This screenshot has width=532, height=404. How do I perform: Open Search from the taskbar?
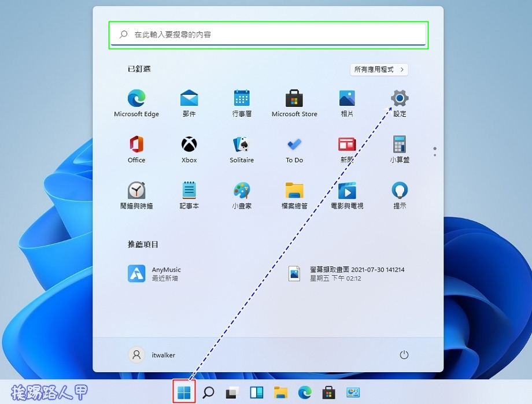(x=208, y=392)
